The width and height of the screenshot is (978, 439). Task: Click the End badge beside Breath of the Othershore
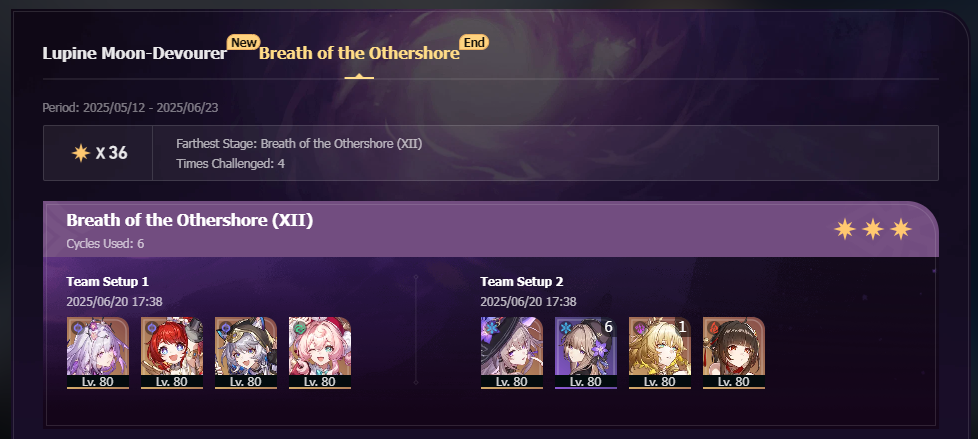474,42
